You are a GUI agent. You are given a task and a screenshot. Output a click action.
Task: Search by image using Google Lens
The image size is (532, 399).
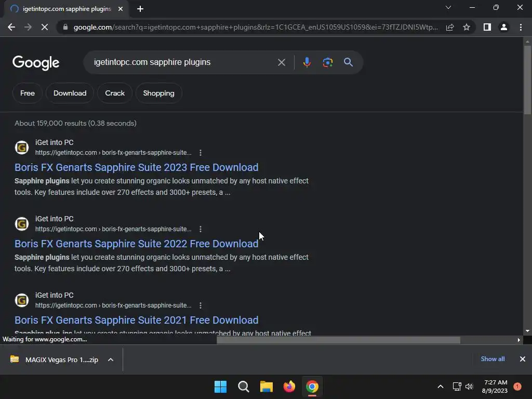point(327,62)
